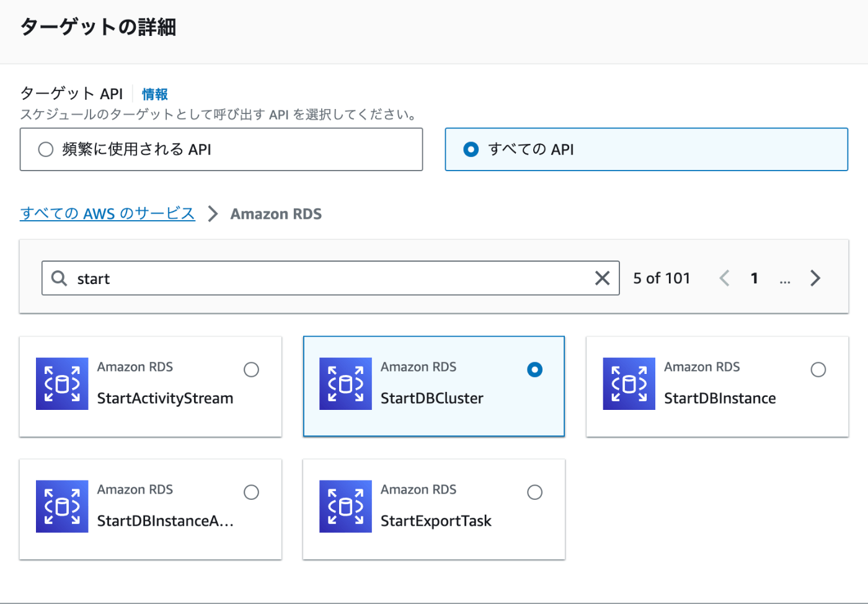Go to the previous results page
868x604 pixels.
coord(724,278)
